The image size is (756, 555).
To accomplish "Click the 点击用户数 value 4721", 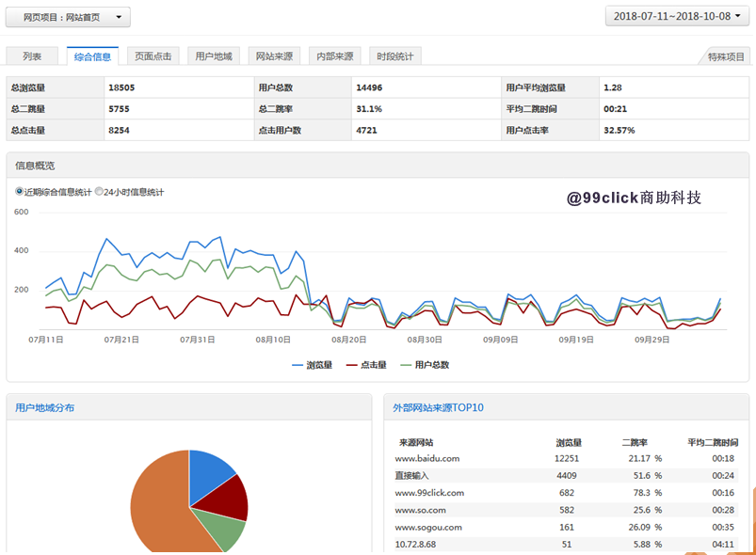I will [x=366, y=130].
